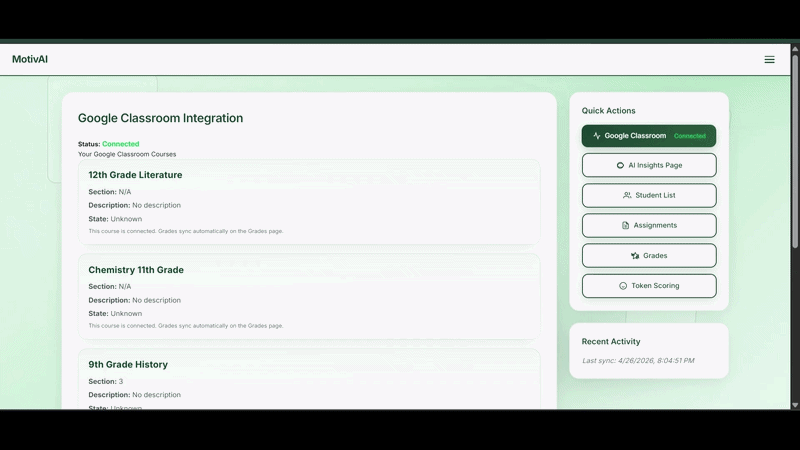The width and height of the screenshot is (800, 450).
Task: Open the Assignments quick action
Action: (649, 226)
